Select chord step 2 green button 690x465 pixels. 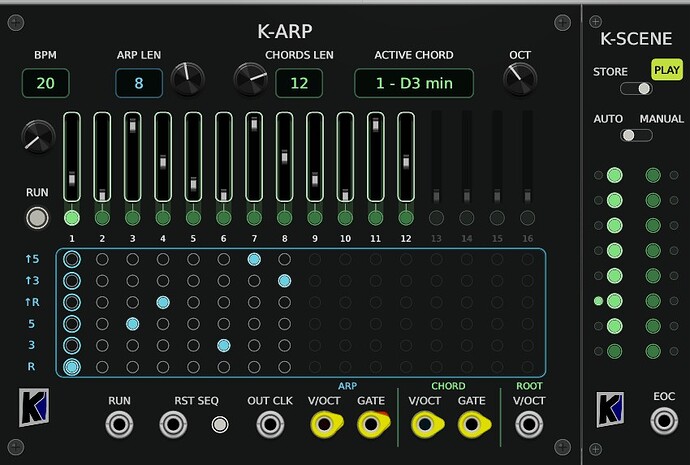102,217
